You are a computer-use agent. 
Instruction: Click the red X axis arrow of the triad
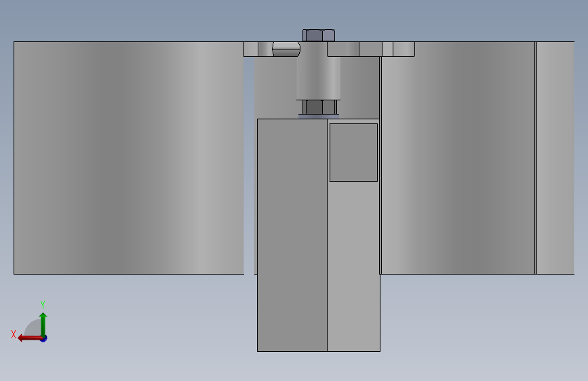click(x=31, y=338)
